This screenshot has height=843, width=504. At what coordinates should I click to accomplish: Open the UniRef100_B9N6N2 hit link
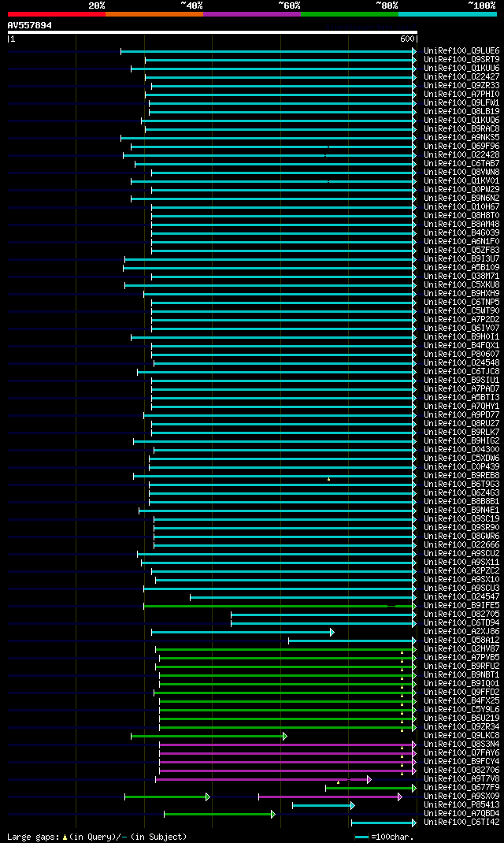click(461, 199)
